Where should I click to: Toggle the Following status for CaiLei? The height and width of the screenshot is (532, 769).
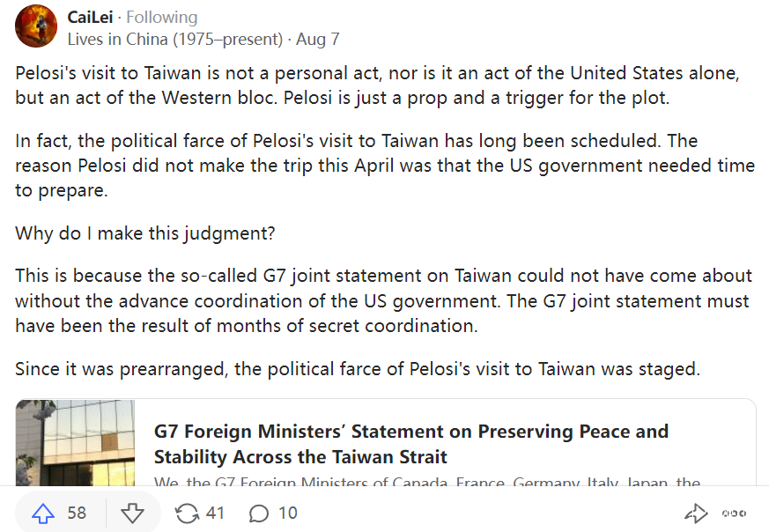tap(161, 18)
